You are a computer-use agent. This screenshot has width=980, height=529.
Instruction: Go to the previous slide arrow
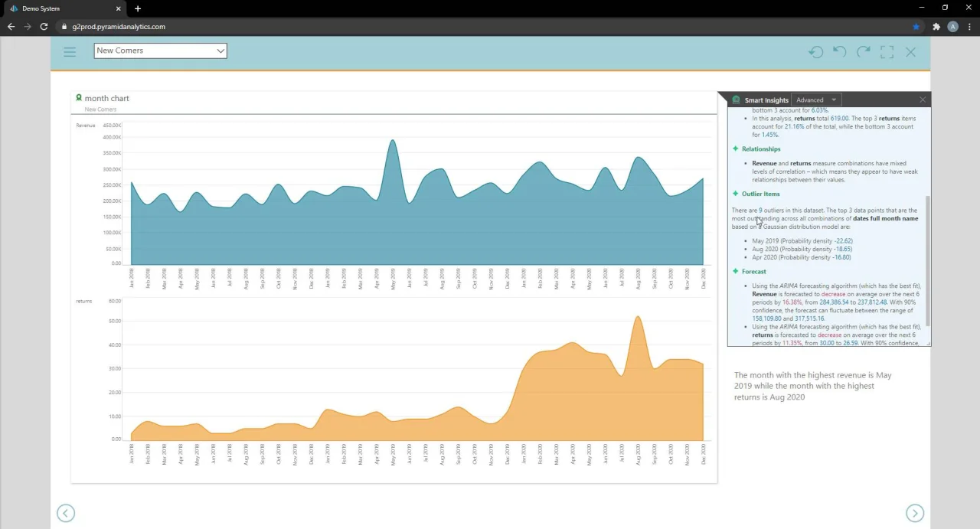[66, 513]
